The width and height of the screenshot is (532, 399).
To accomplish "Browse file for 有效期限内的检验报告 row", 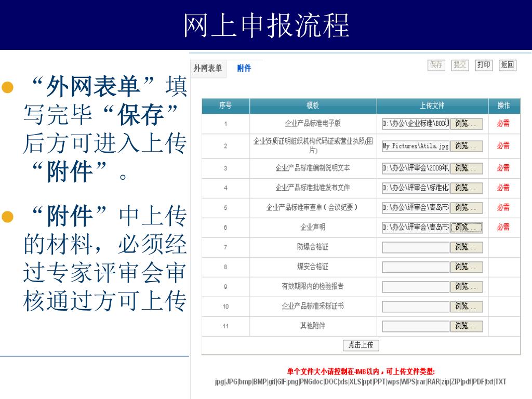I will 467,286.
